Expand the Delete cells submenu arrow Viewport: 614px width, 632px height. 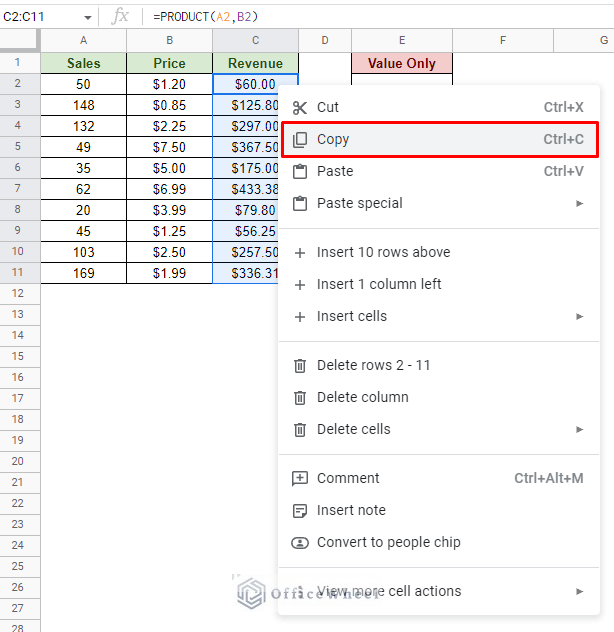point(579,429)
